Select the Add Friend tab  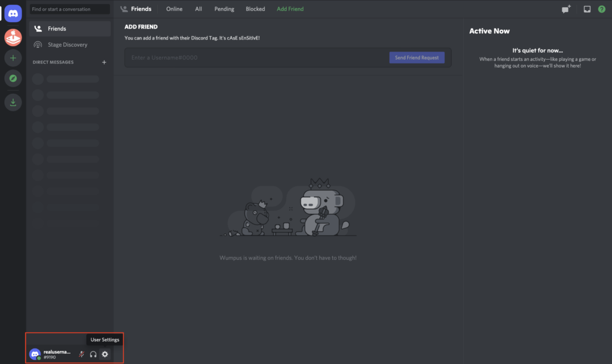pos(290,9)
